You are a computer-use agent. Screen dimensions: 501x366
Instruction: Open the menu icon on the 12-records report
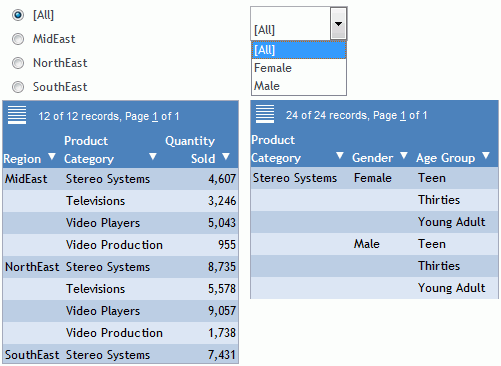click(17, 115)
